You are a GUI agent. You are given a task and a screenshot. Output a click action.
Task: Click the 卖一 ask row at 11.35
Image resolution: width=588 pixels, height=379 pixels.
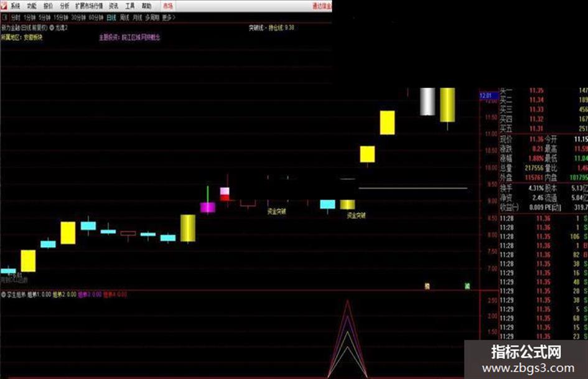(543, 90)
